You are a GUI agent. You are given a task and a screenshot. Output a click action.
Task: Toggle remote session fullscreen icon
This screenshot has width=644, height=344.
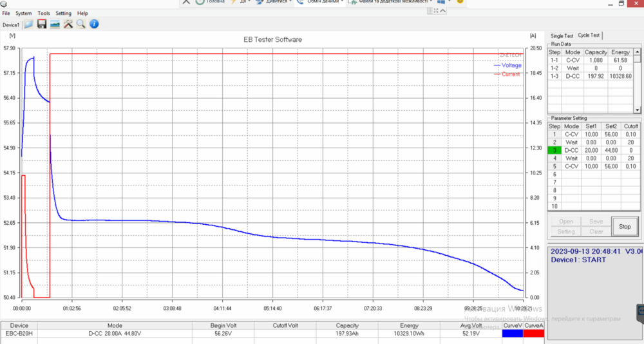point(436,11)
